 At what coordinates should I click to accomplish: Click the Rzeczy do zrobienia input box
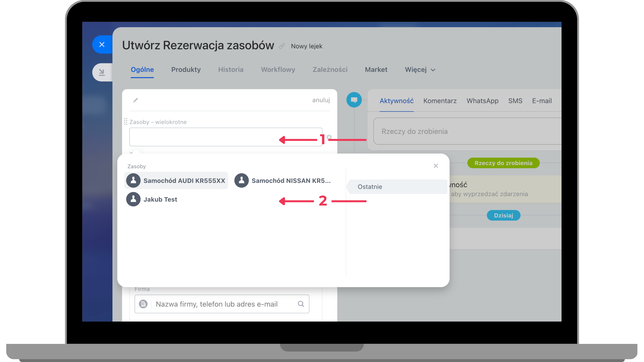(468, 131)
